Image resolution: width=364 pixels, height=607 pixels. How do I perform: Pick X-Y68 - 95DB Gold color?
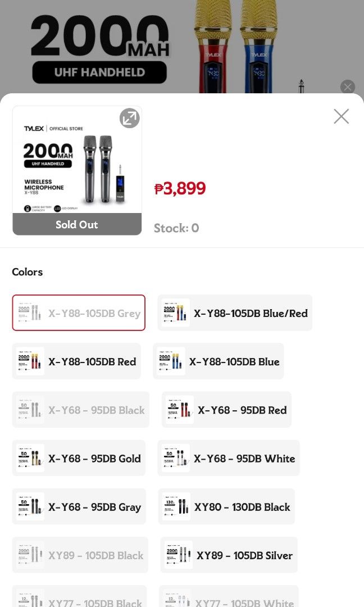[79, 458]
